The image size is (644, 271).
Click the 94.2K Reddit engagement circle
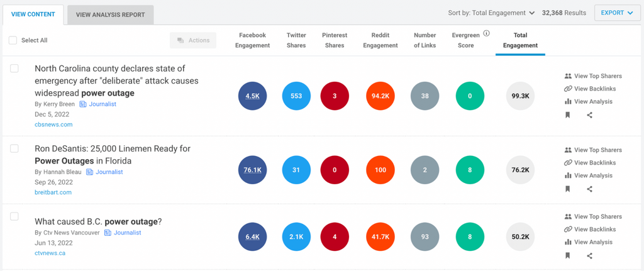click(380, 96)
